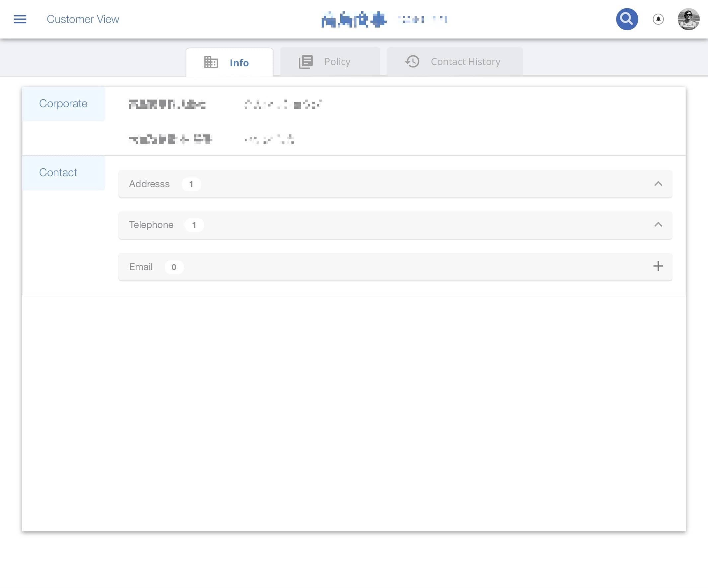708x588 pixels.
Task: Click the Addresss count badge
Action: pos(191,184)
